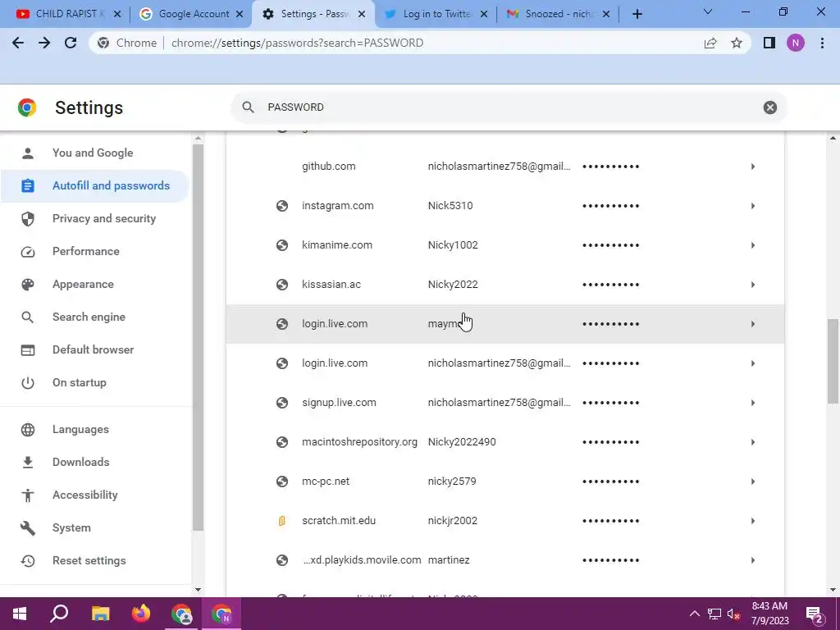Reload the settings page
The image size is (840, 630).
[71, 43]
